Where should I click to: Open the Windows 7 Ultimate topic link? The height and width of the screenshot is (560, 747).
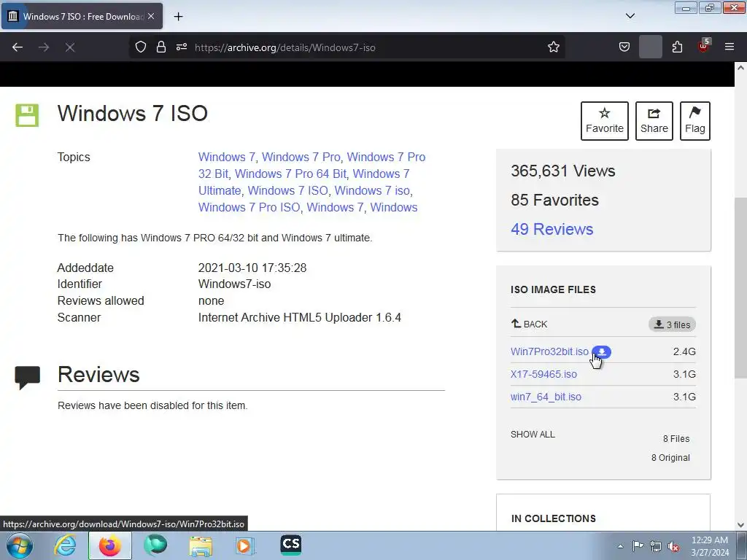tap(304, 182)
